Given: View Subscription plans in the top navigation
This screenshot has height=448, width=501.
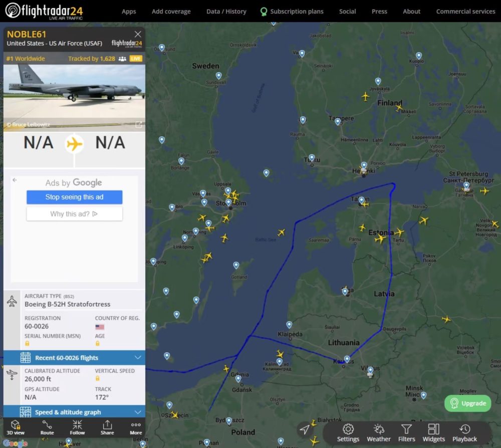Looking at the screenshot, I should 292,12.
